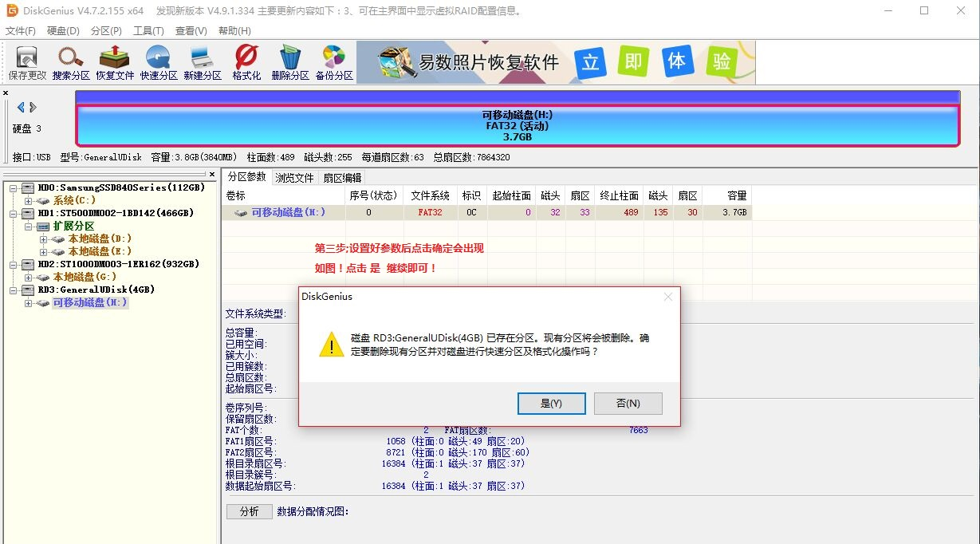The width and height of the screenshot is (980, 544).
Task: Choose the 格式化 format icon
Action: click(x=246, y=63)
